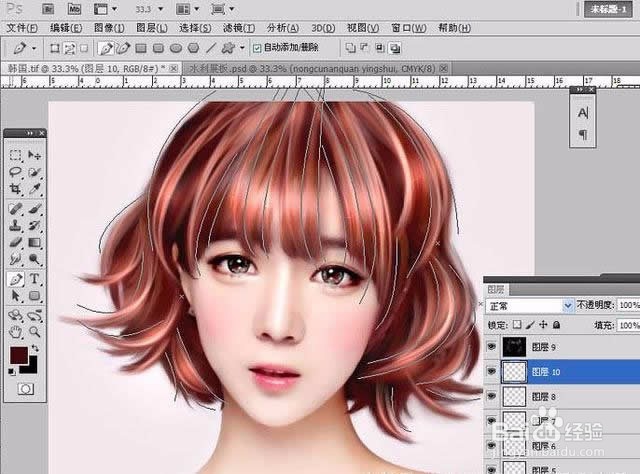Click the foreground color swatch

click(x=18, y=354)
